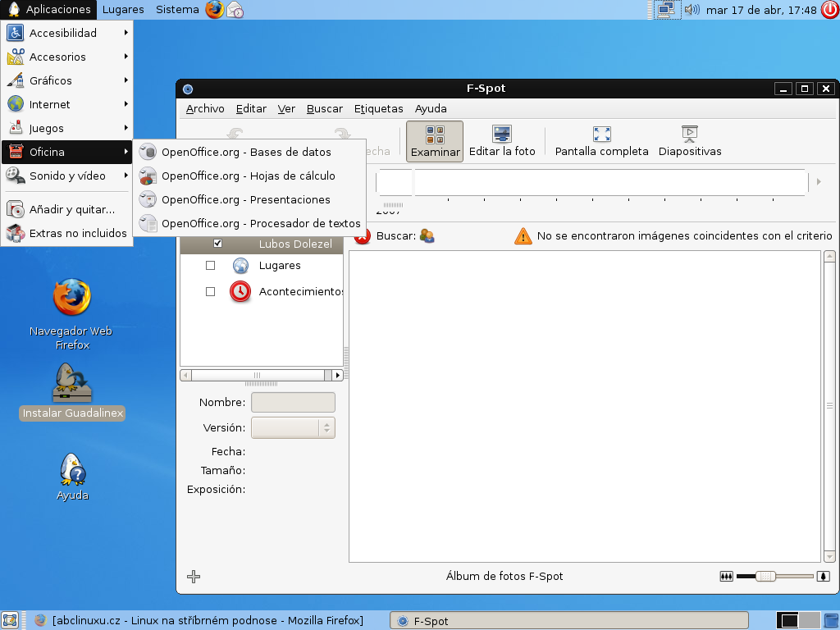The image size is (840, 630).
Task: Launch OpenOffice.org - Hojas de cálculo
Action: point(249,176)
